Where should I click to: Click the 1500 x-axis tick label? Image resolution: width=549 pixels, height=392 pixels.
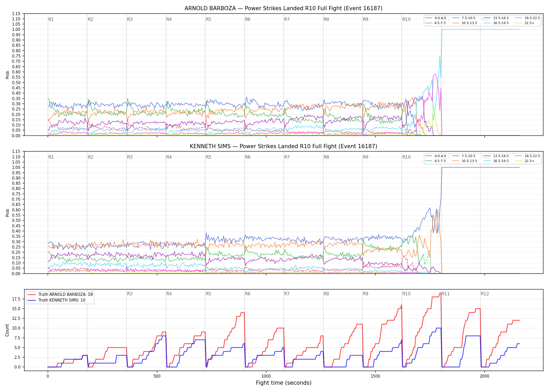click(x=375, y=376)
